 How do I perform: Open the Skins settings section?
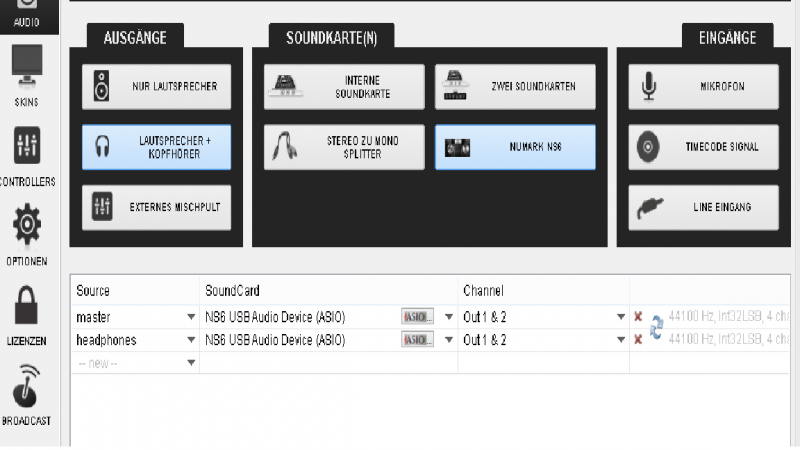tap(27, 76)
